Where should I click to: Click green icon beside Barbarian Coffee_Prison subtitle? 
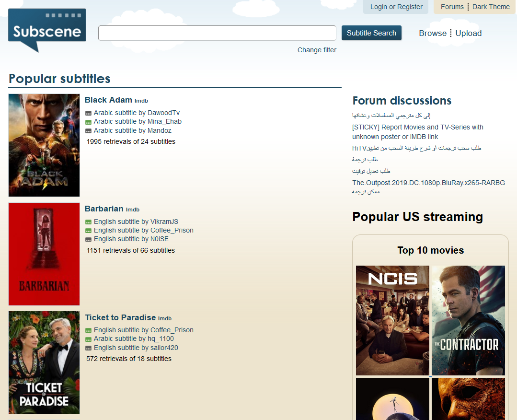[x=88, y=231]
